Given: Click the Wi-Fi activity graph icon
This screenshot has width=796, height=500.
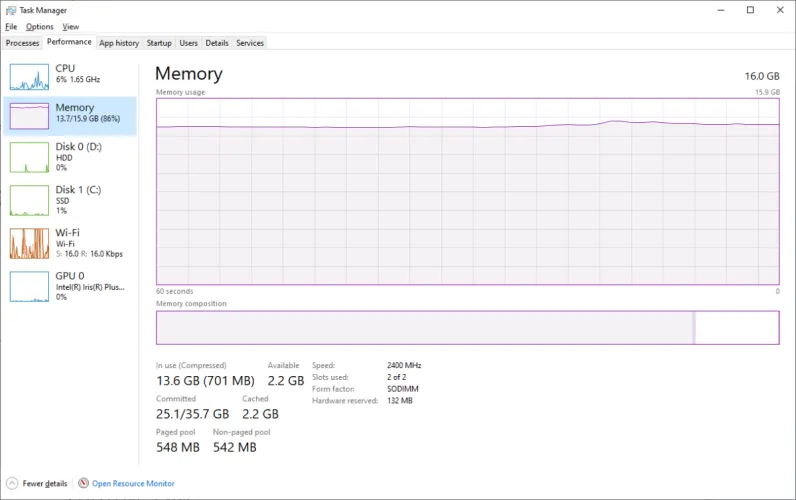Looking at the screenshot, I should [x=29, y=243].
